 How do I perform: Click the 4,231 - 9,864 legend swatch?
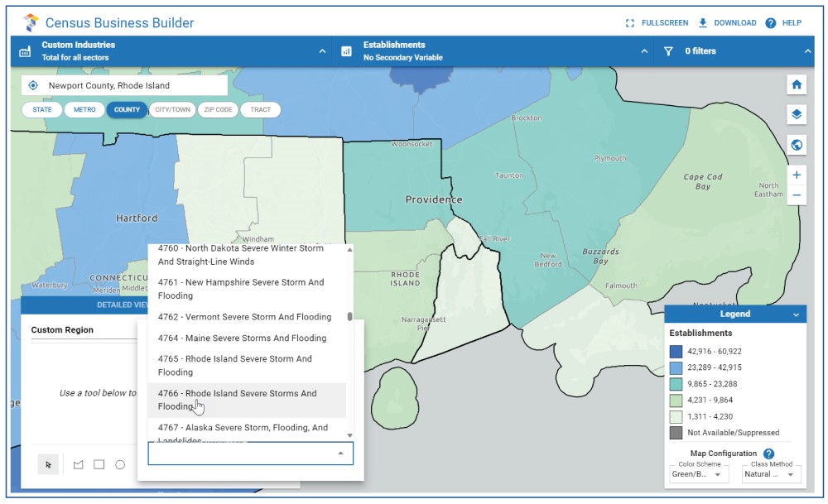tap(676, 401)
